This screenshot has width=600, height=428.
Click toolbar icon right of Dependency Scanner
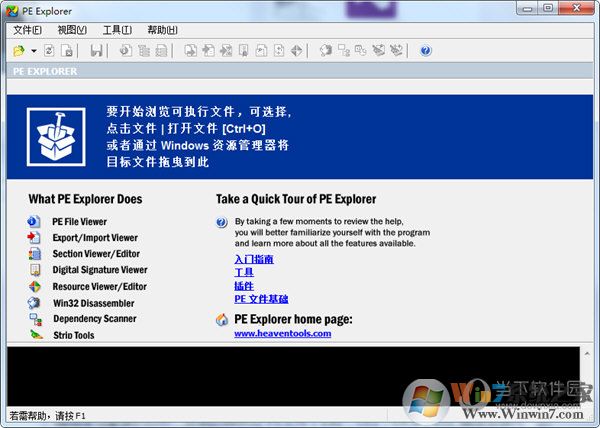pyautogui.click(x=361, y=50)
